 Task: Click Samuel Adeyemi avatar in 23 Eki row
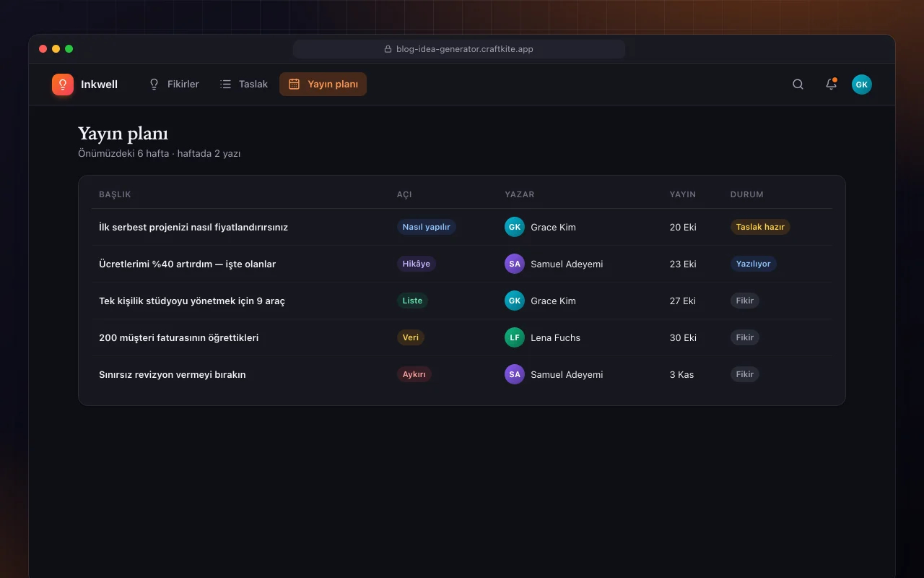[x=514, y=264]
